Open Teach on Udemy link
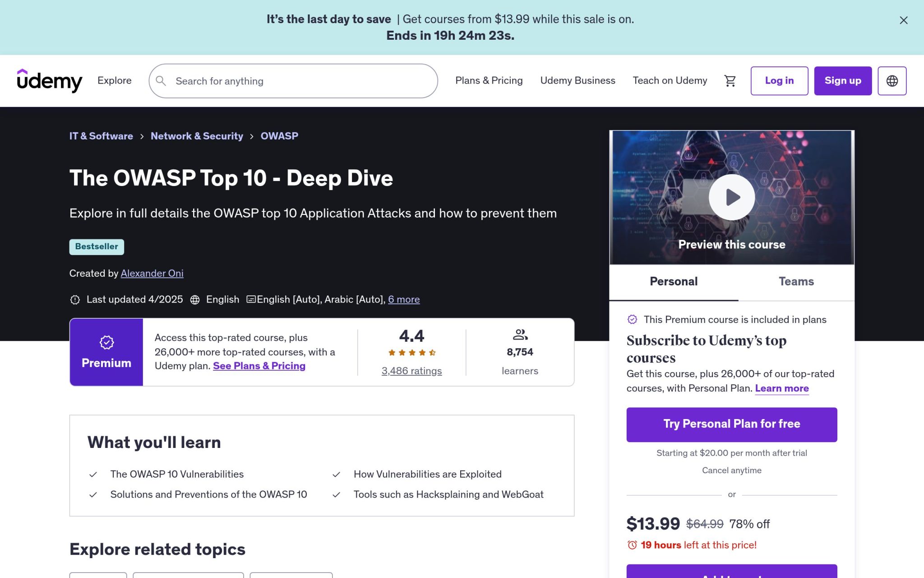Image resolution: width=924 pixels, height=578 pixels. click(x=670, y=80)
